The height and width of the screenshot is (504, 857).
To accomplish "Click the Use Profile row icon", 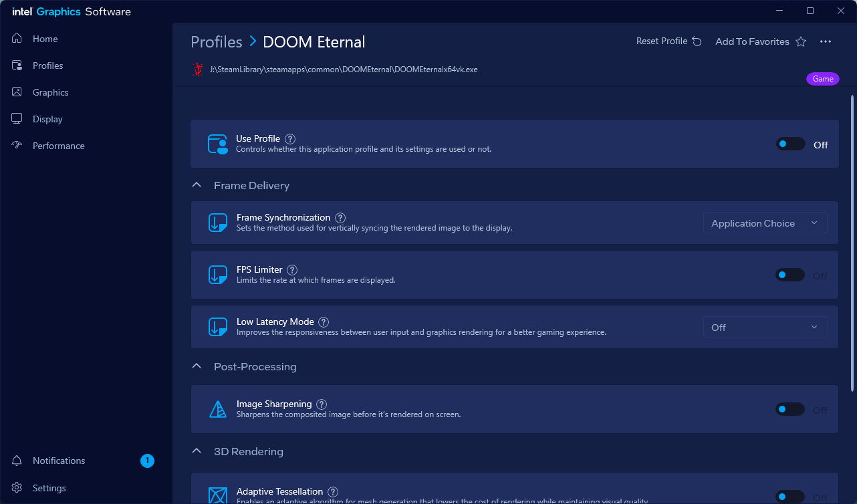I will 218,144.
